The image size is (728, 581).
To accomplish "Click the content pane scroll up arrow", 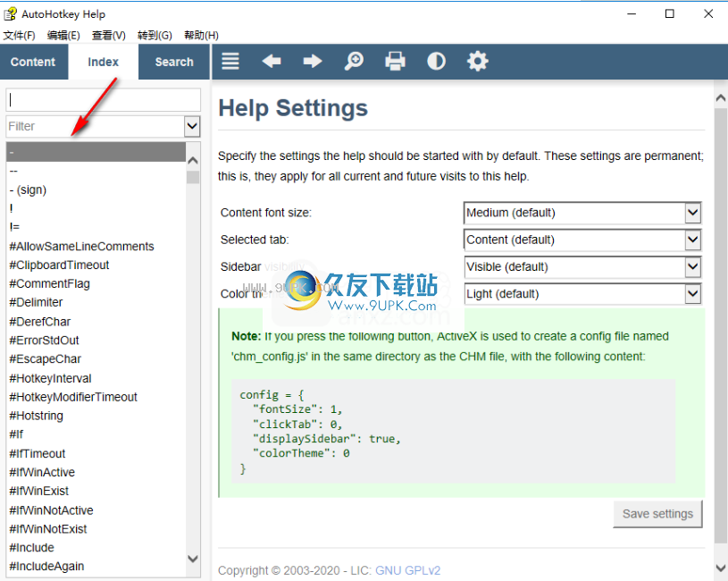I will coord(721,98).
